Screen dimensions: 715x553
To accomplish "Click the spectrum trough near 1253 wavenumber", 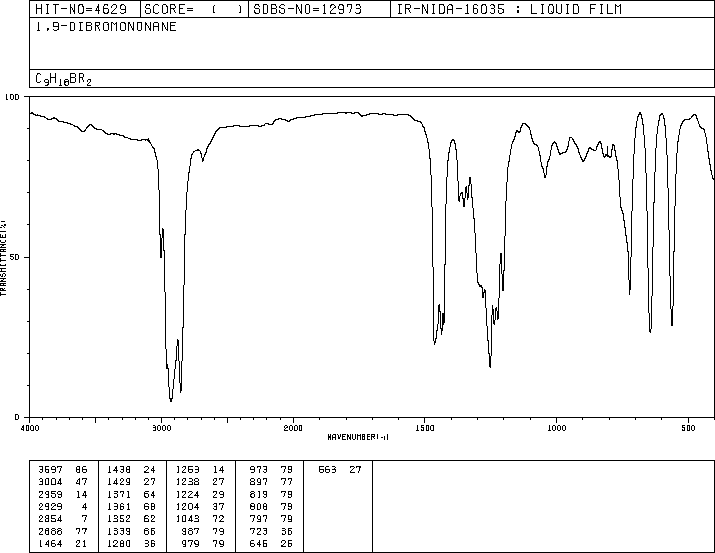I will click(x=490, y=366).
